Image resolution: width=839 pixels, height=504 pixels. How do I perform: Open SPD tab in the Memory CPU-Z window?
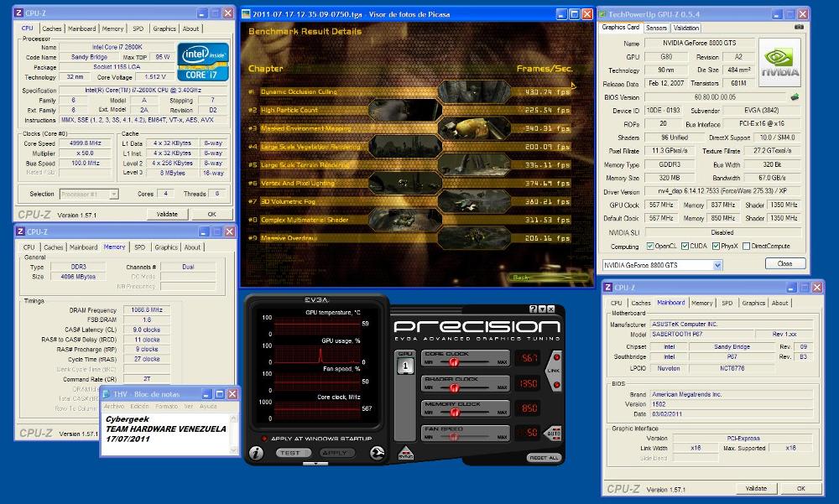coord(139,247)
